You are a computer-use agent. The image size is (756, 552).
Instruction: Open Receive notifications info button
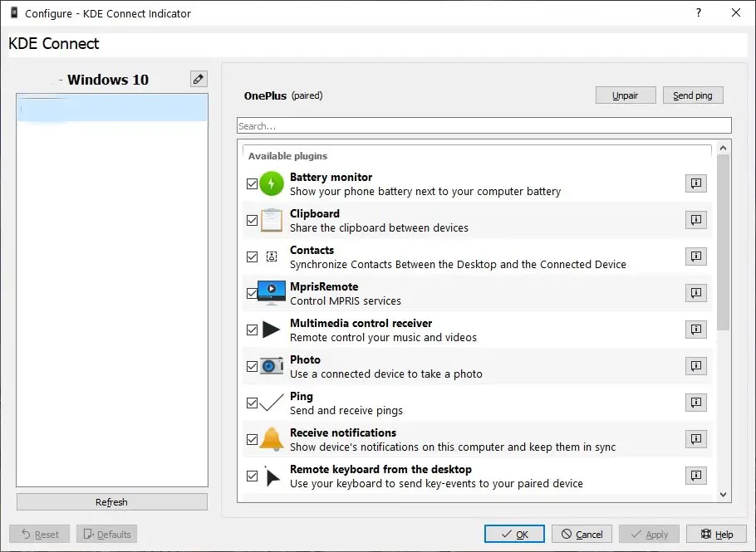[x=695, y=439]
